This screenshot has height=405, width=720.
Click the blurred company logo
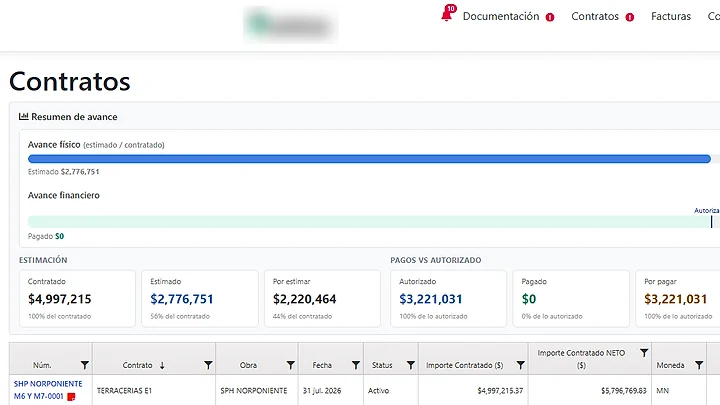(x=291, y=25)
